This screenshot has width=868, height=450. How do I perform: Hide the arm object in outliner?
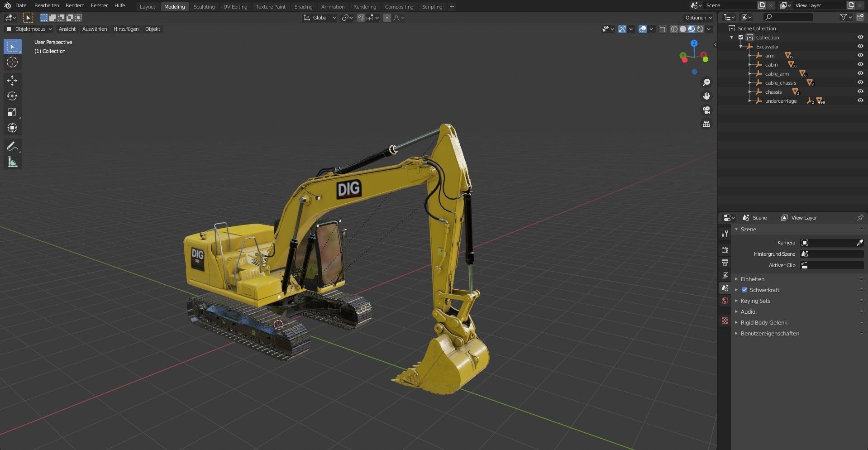click(860, 56)
